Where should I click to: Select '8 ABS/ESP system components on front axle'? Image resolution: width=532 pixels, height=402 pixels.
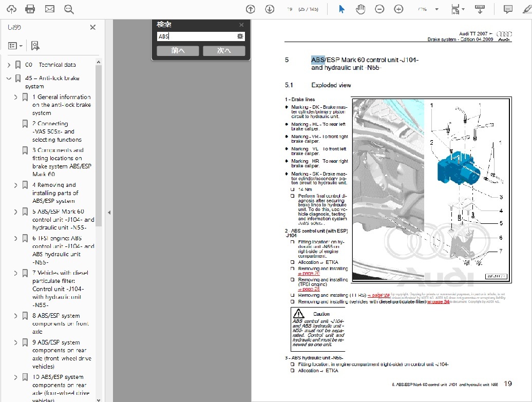(61, 323)
